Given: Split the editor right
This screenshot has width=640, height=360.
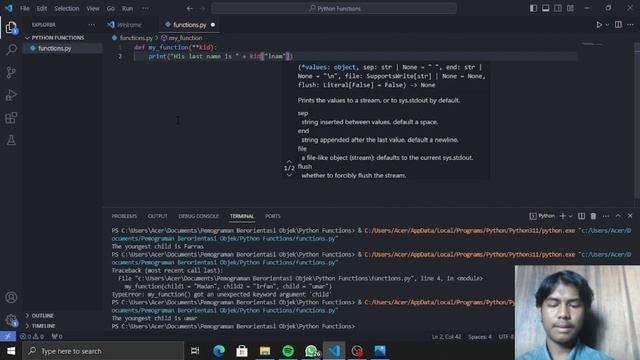Looking at the screenshot, I should click(x=618, y=25).
